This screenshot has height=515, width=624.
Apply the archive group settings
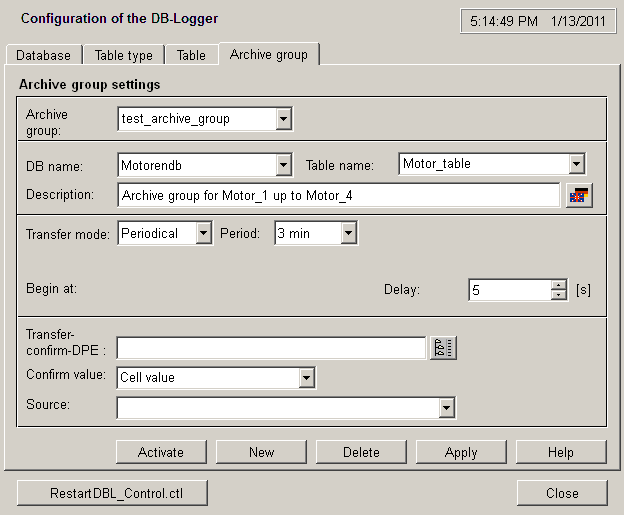tap(461, 452)
